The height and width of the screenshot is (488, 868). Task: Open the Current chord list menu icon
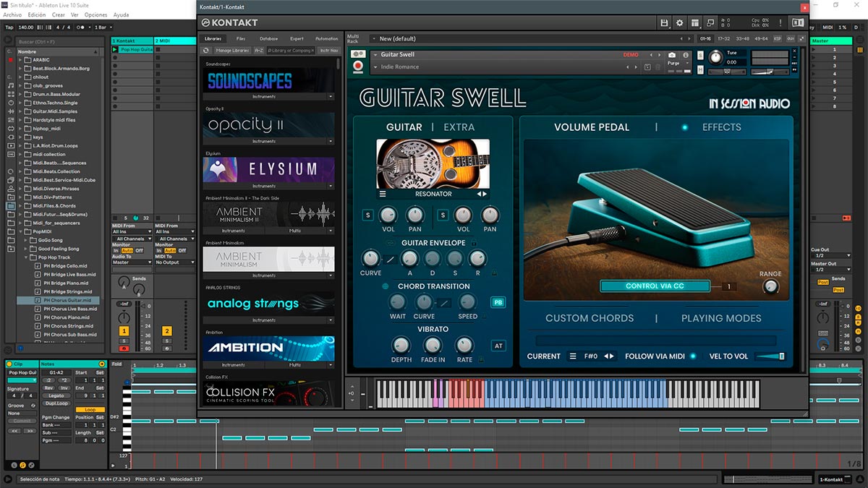573,356
